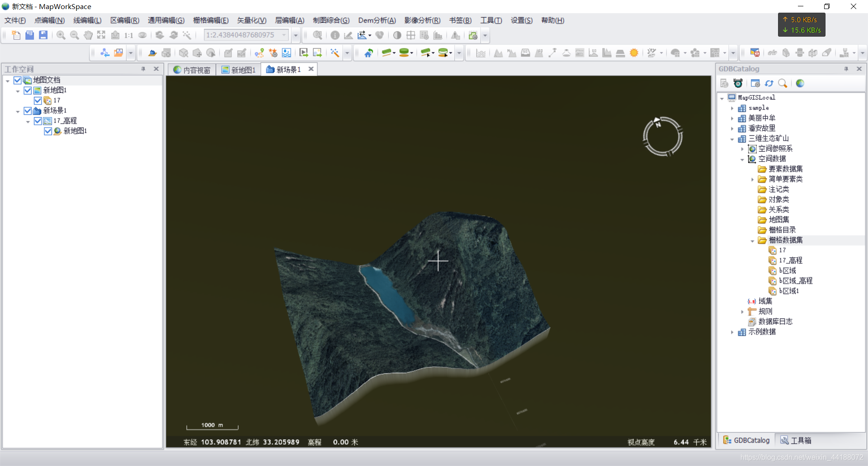Pin the GDBCatalog panel
Screen dimensions: 868x466
click(846, 69)
